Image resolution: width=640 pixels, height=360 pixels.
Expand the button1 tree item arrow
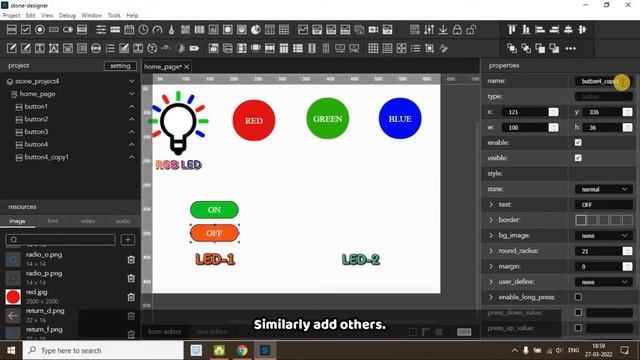pos(131,107)
